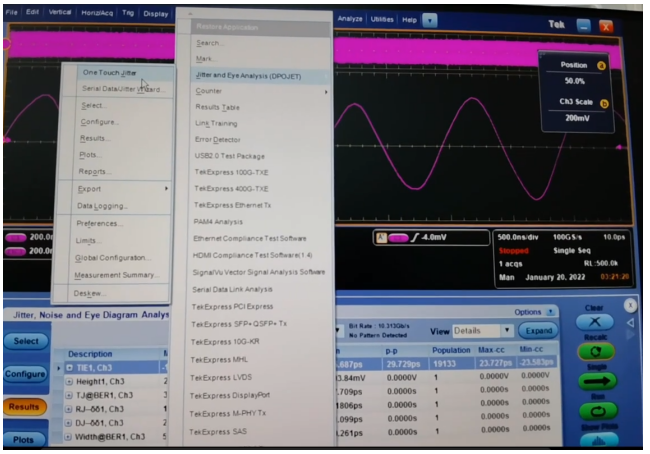Open the Serial Data/Jitter Wizard entry
Screen dimensions: 650x454
[124, 89]
